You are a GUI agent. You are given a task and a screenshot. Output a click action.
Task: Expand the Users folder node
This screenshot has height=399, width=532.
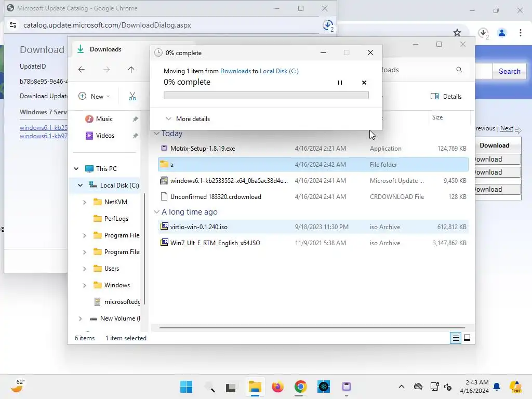(85, 269)
